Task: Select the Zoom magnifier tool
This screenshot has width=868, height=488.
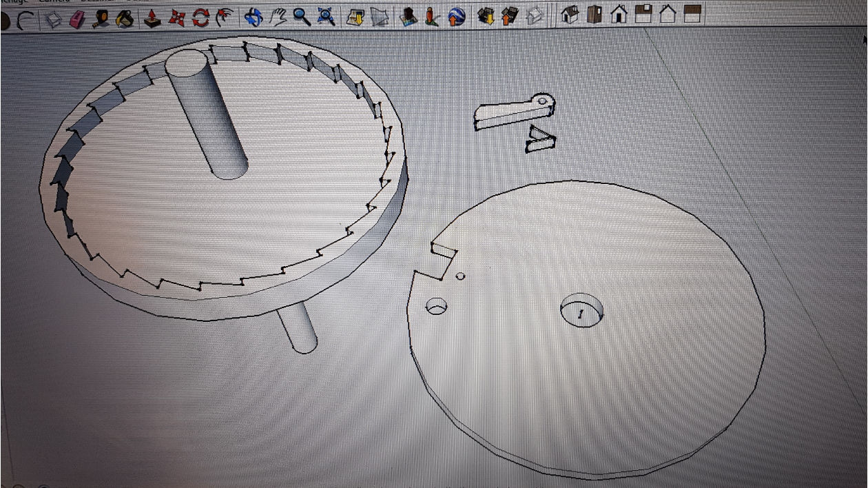Action: (x=302, y=17)
